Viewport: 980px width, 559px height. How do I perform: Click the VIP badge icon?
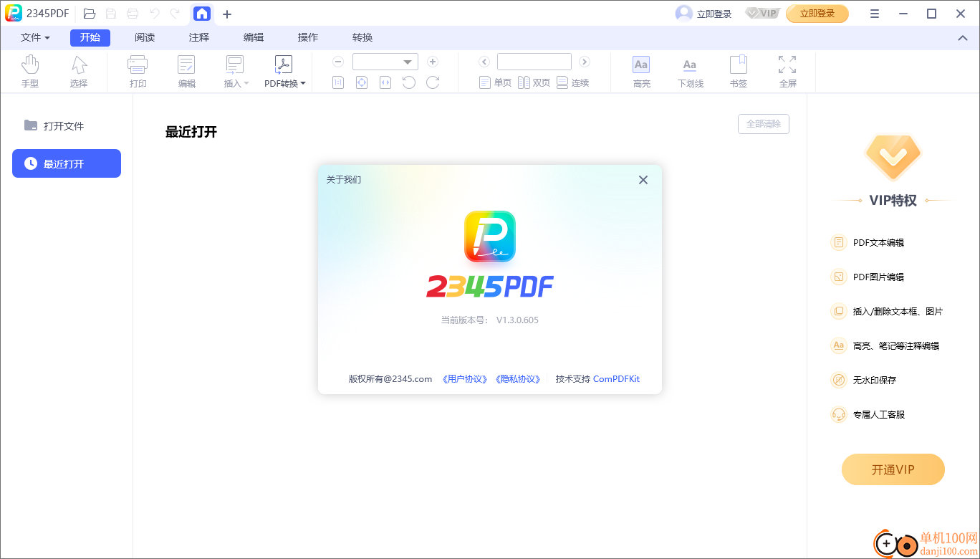pos(762,13)
